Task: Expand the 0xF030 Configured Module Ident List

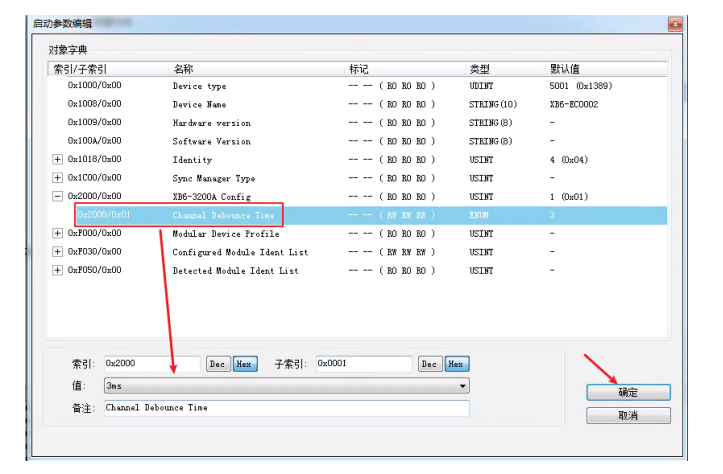Action: [57, 252]
